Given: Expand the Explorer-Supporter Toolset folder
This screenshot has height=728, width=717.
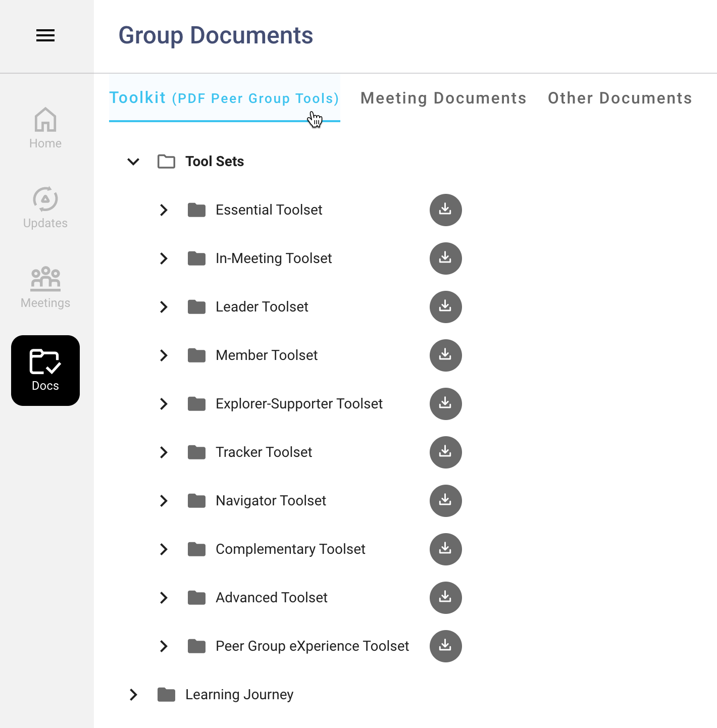Looking at the screenshot, I should point(164,404).
